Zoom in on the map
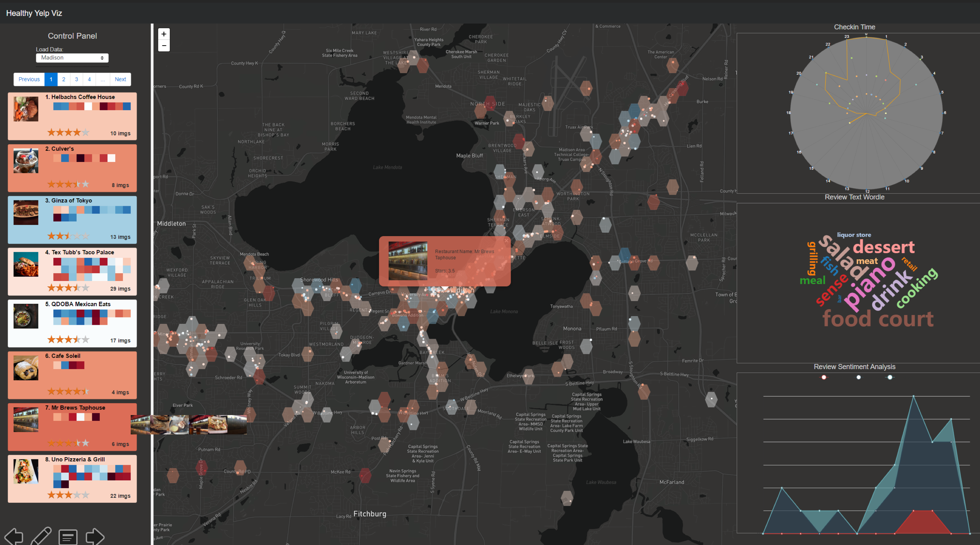 point(164,34)
